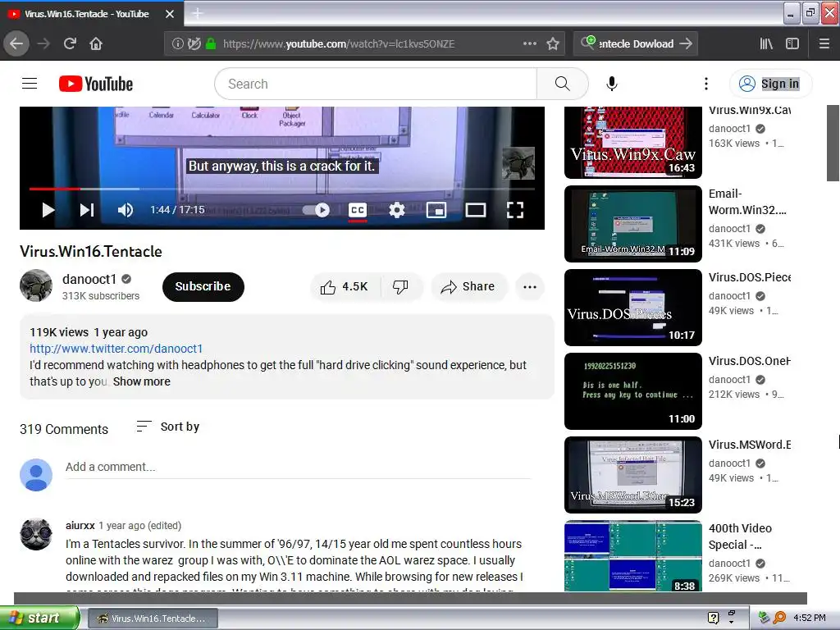Toggle autoplay switch in player
The image size is (840, 630).
point(316,210)
